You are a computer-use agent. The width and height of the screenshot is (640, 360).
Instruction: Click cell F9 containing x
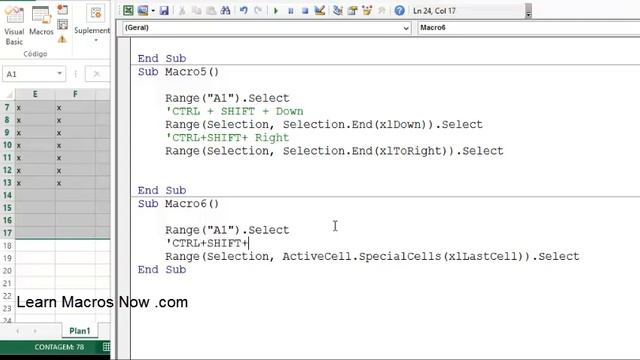(x=75, y=133)
